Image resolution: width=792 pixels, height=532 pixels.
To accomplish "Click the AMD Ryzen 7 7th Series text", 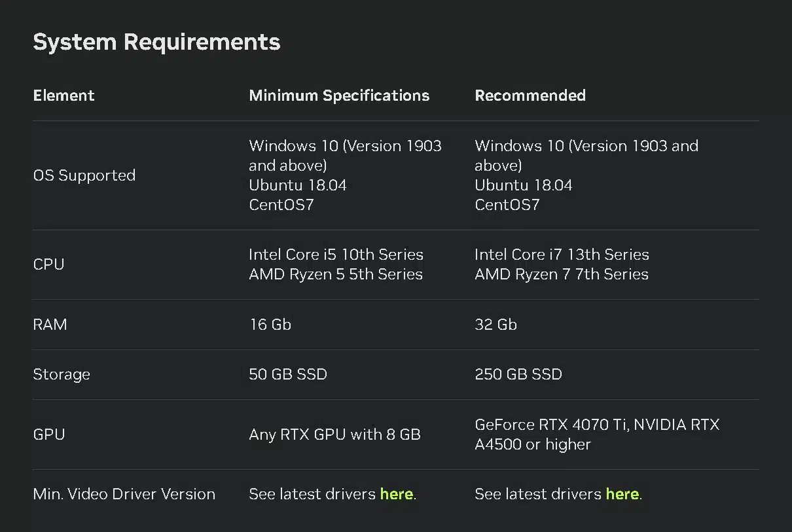I will click(561, 275).
